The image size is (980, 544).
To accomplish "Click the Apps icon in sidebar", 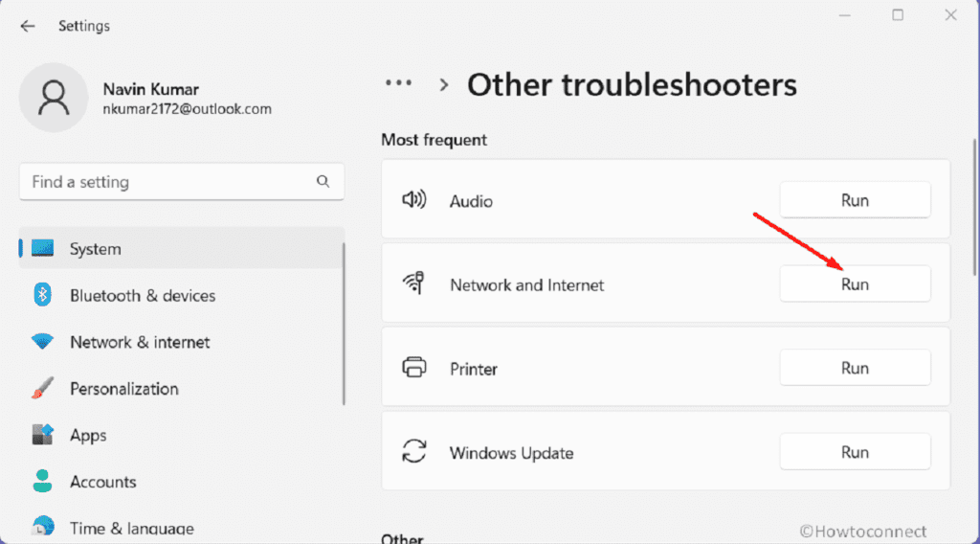I will point(42,435).
